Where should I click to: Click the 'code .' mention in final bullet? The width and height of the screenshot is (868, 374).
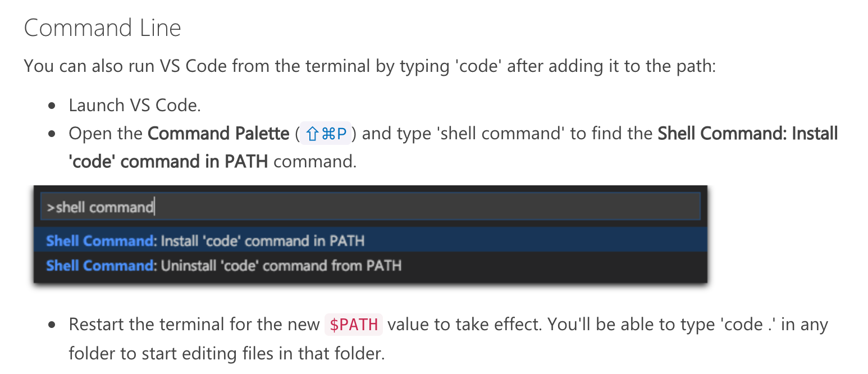tap(747, 324)
